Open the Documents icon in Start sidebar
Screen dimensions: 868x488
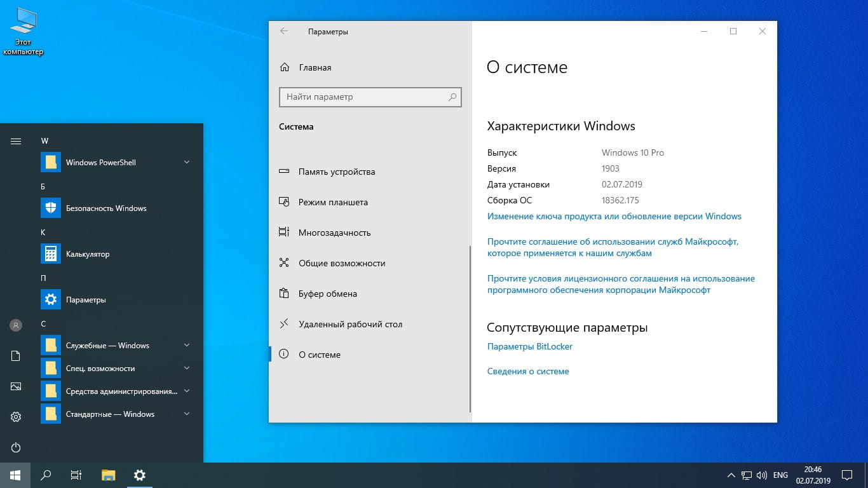[x=16, y=356]
